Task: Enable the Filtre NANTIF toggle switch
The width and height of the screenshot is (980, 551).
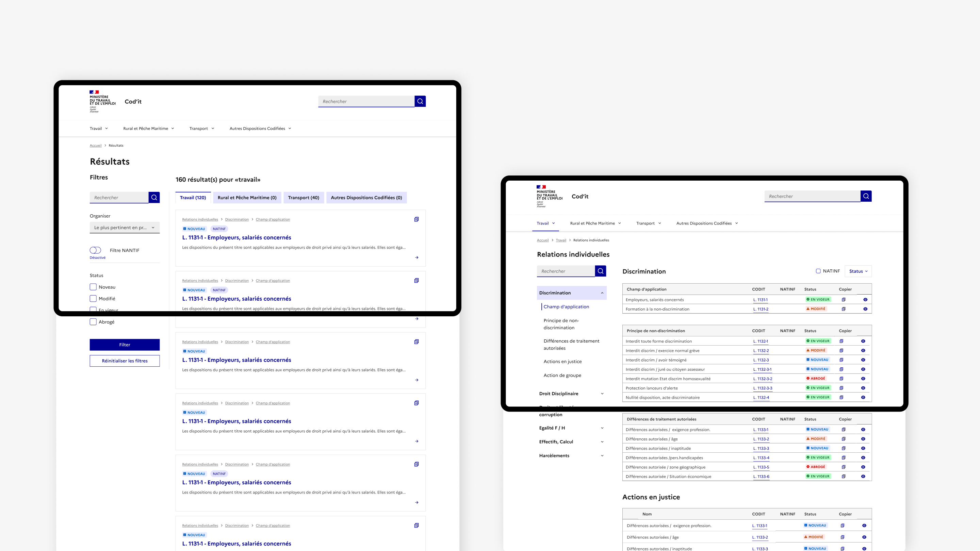Action: pos(96,250)
